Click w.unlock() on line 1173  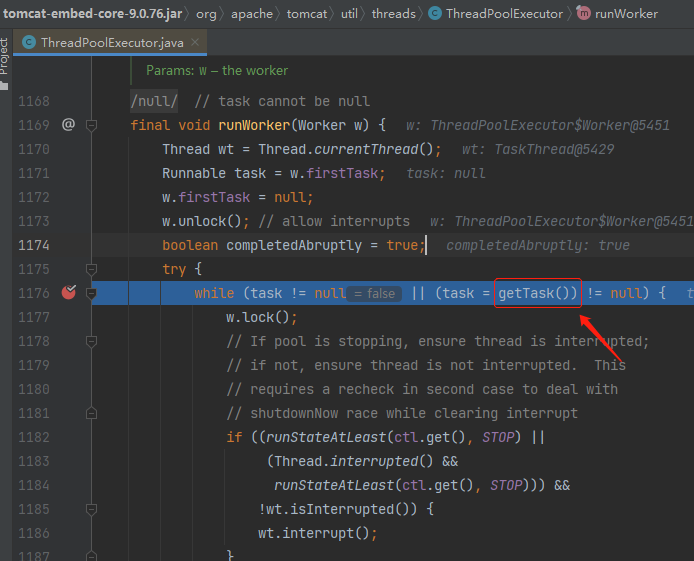[201, 221]
